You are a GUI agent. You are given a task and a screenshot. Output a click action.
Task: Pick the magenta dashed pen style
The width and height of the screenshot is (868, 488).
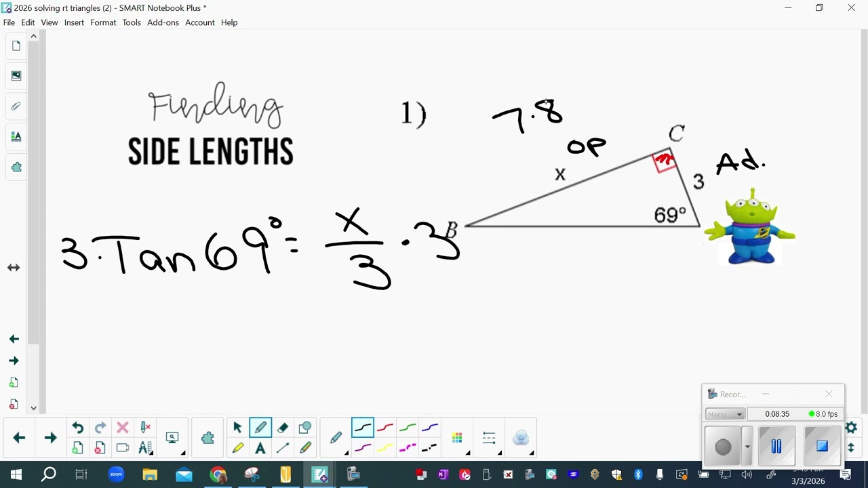point(408,448)
